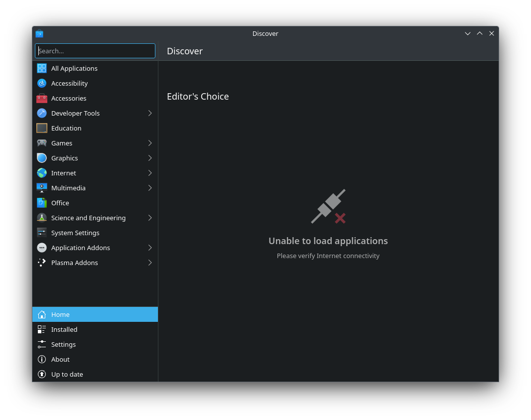Click the Education chalkboard icon
This screenshot has width=531, height=420.
point(42,128)
